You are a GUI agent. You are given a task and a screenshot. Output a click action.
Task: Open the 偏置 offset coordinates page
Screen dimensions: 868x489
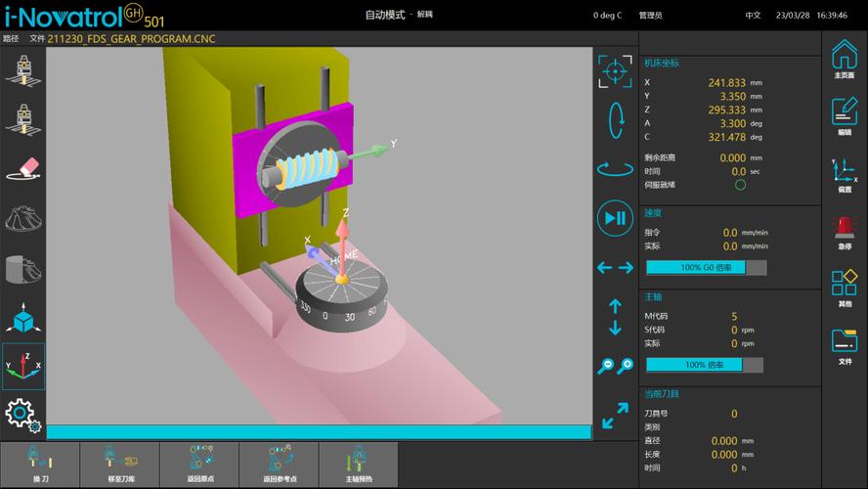coord(845,174)
